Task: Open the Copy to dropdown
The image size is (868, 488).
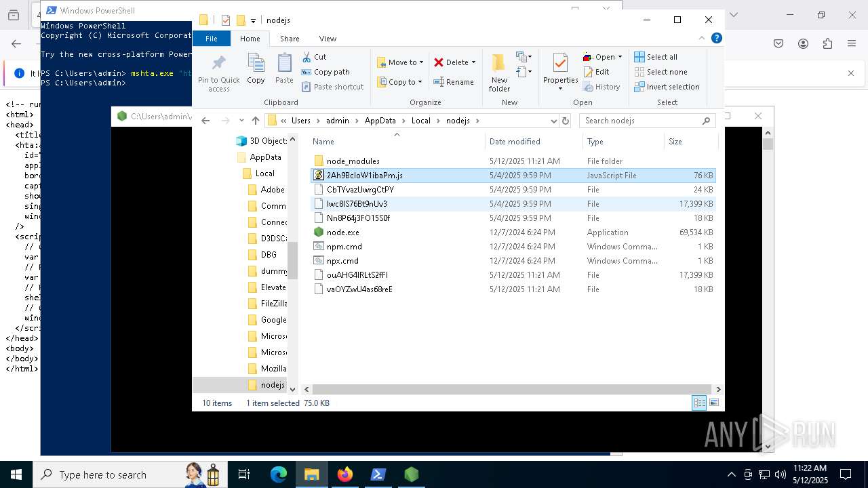Action: [400, 82]
